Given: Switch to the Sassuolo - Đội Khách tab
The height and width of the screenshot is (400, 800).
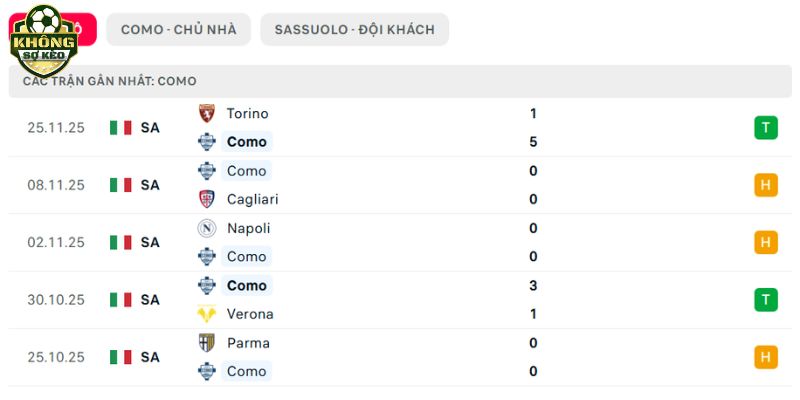Looking at the screenshot, I should [354, 29].
